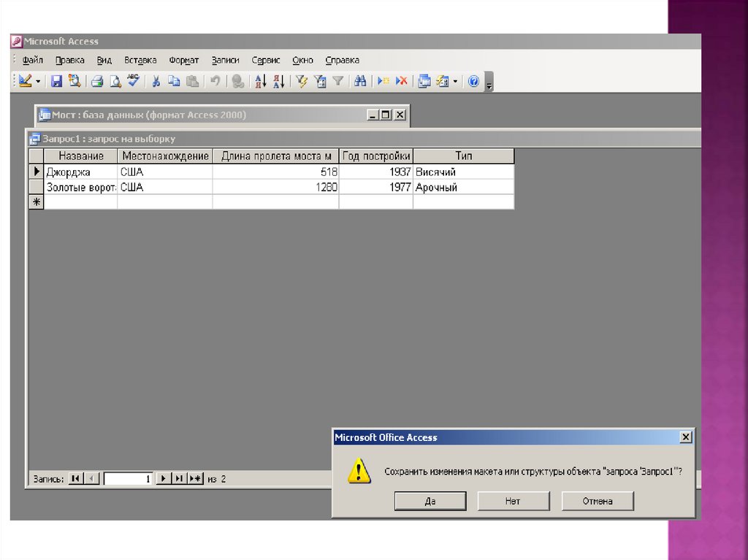Open the Файл menu
748x560 pixels.
click(32, 60)
